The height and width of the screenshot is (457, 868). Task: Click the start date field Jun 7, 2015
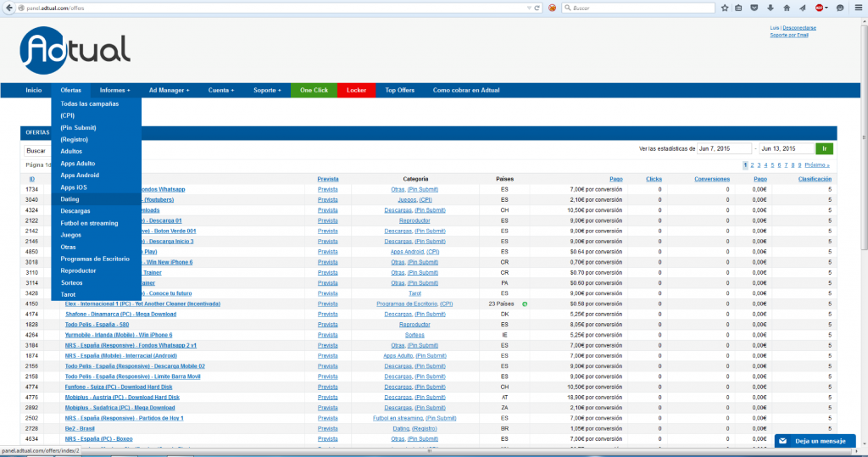[725, 148]
